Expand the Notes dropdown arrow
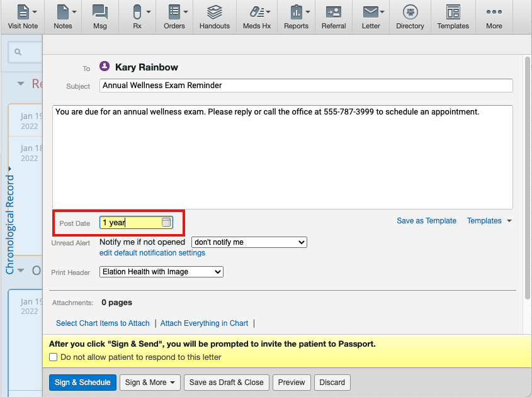This screenshot has height=397, width=532. (74, 12)
